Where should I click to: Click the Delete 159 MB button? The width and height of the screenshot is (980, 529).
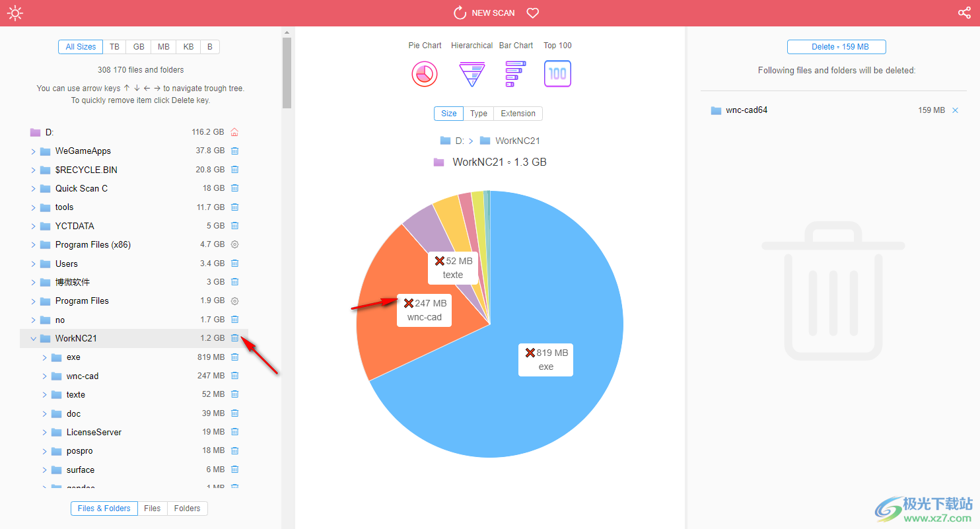click(x=836, y=47)
